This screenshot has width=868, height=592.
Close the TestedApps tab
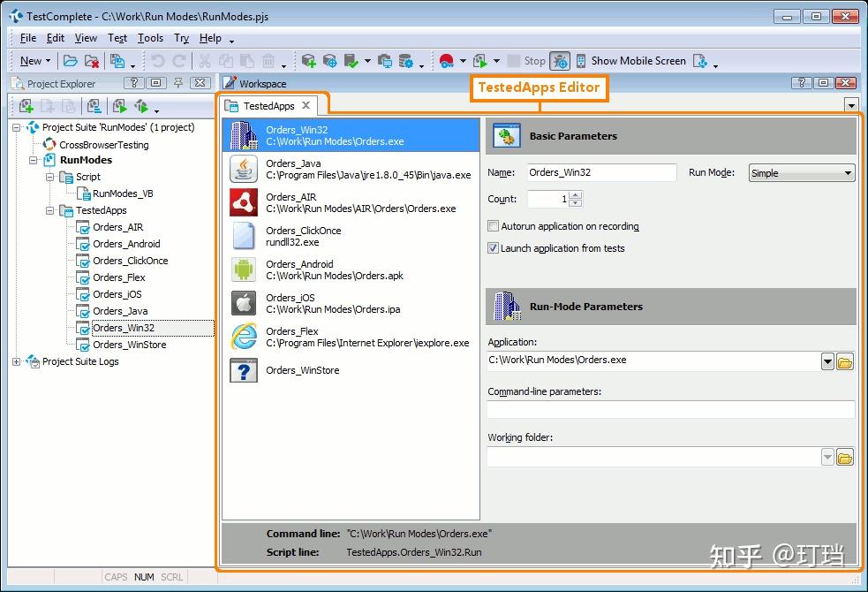306,105
